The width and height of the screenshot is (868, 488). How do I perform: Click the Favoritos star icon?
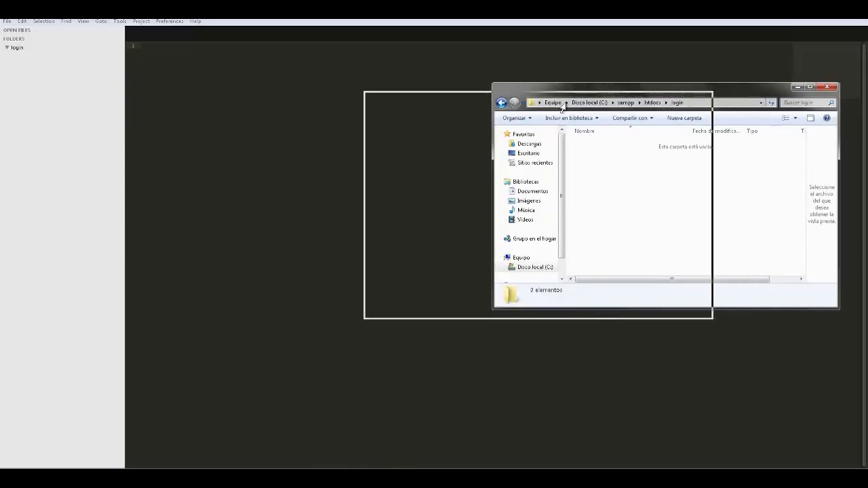tap(507, 134)
